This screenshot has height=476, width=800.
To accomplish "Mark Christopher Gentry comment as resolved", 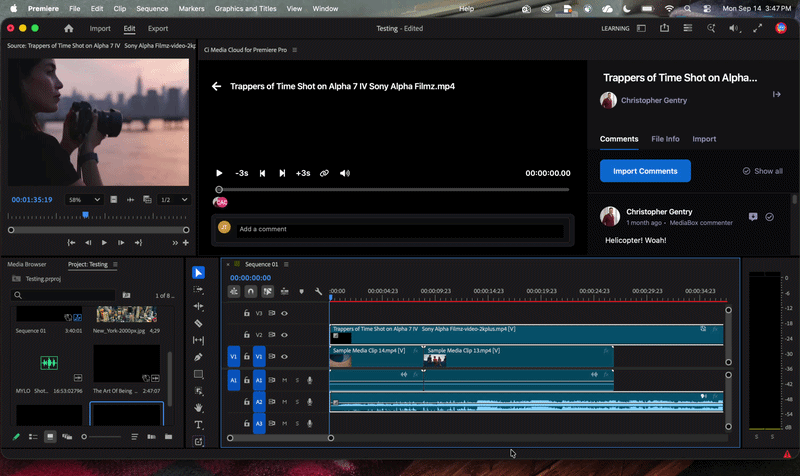I will point(769,217).
